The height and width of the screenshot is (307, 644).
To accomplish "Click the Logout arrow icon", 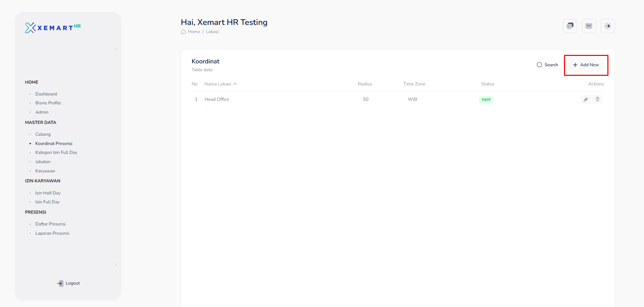I will (x=60, y=283).
